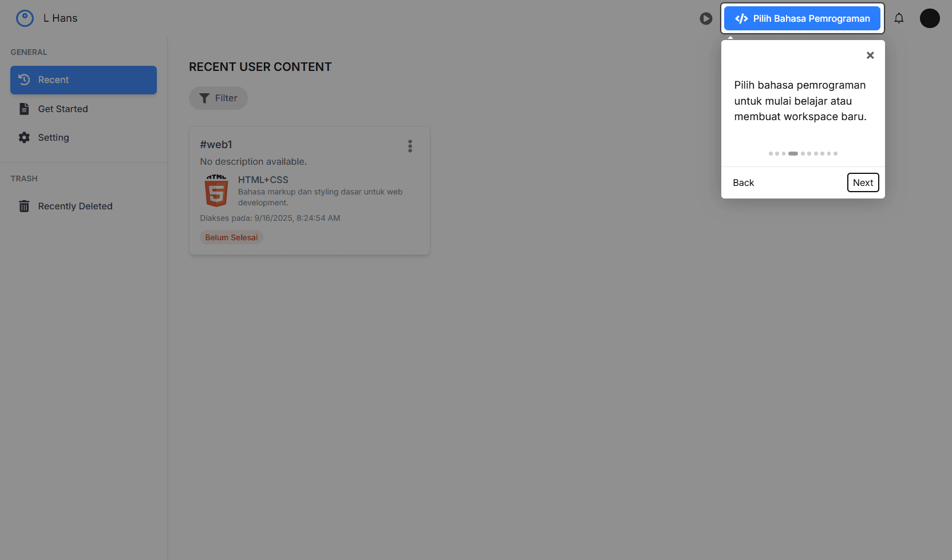Image resolution: width=952 pixels, height=560 pixels.
Task: Click the document icon beside Get Started
Action: click(24, 109)
